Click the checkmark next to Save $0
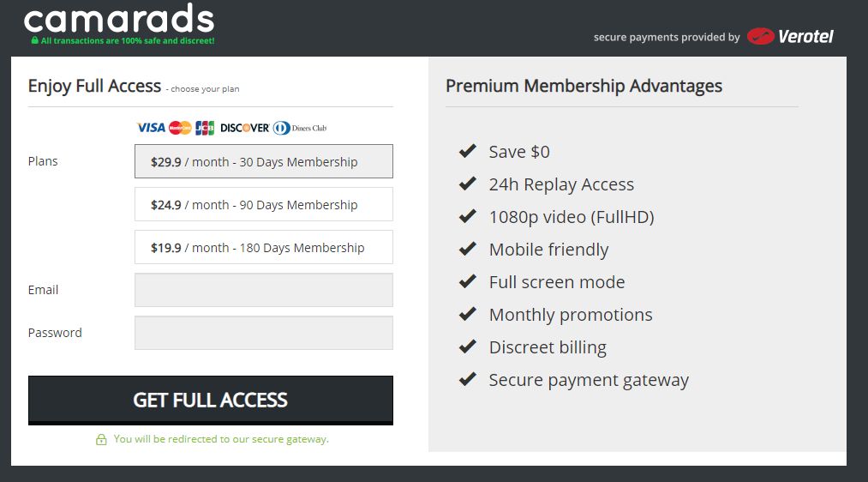Image resolution: width=868 pixels, height=482 pixels. (x=467, y=151)
